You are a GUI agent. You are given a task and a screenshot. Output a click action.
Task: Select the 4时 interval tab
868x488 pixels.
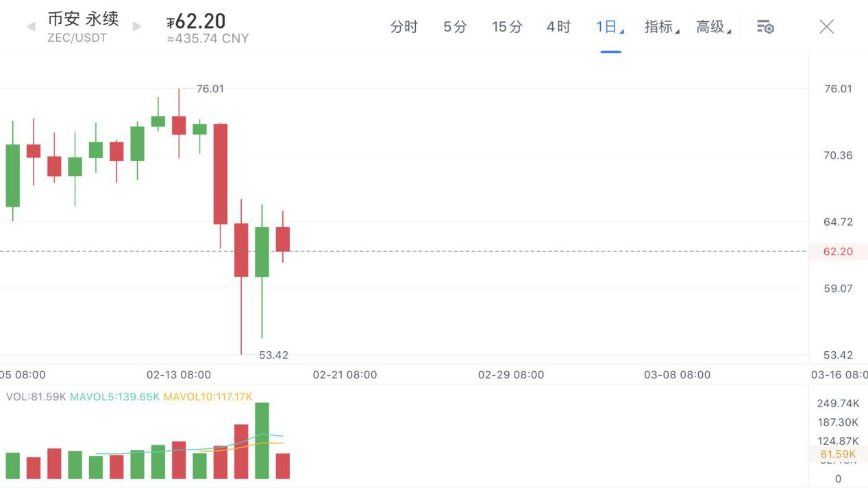(558, 27)
